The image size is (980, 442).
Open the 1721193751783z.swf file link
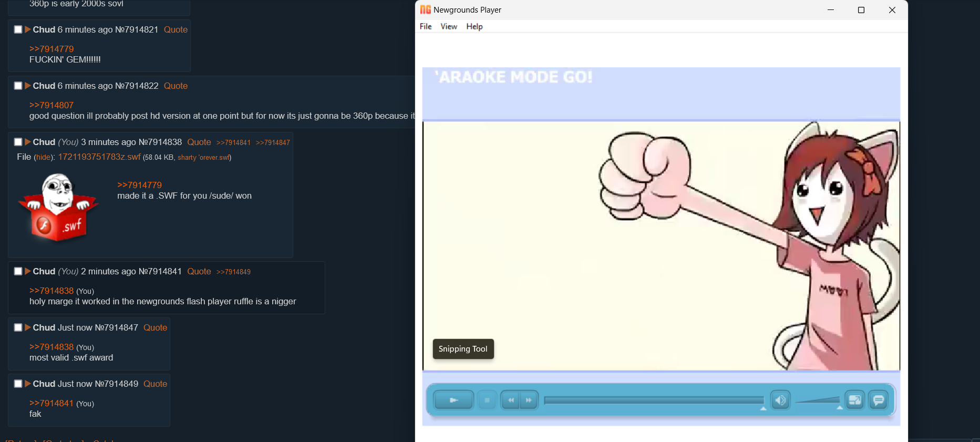tap(99, 157)
